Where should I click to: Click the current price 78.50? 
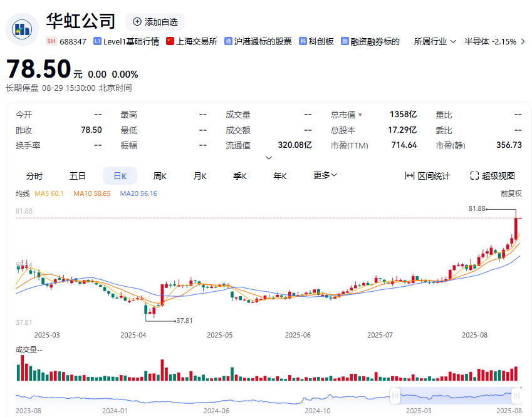point(39,69)
